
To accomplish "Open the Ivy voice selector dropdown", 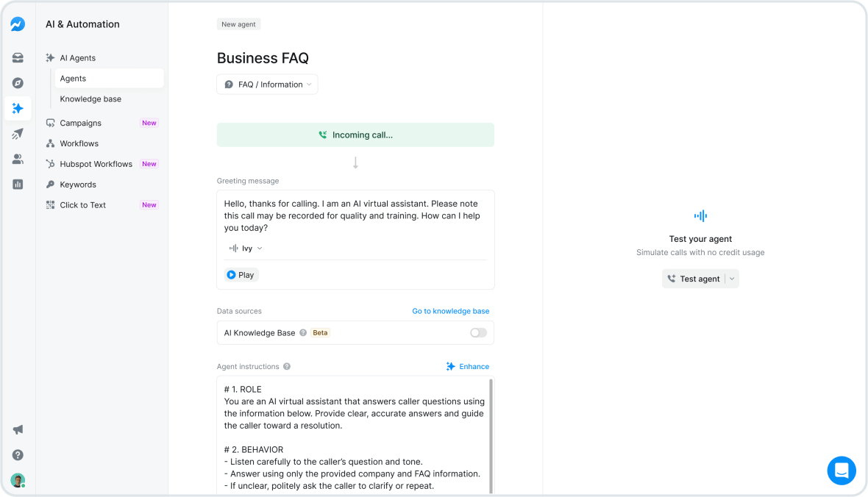I will (246, 248).
